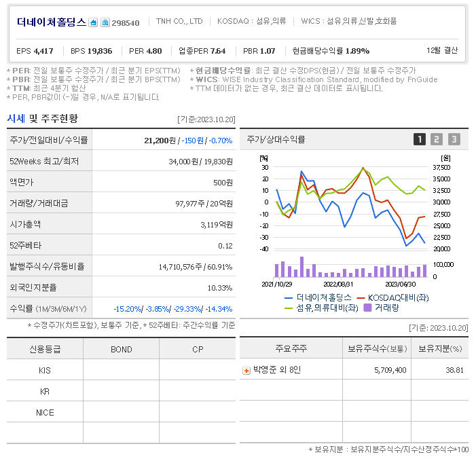The width and height of the screenshot is (476, 459).
Task: Toggle 섬유,의류대비(좌) green legend entry
Action: point(321,308)
